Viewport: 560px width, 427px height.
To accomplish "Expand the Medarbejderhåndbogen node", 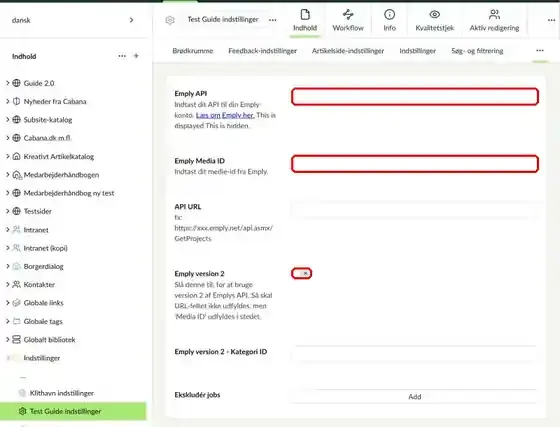I will pyautogui.click(x=8, y=175).
